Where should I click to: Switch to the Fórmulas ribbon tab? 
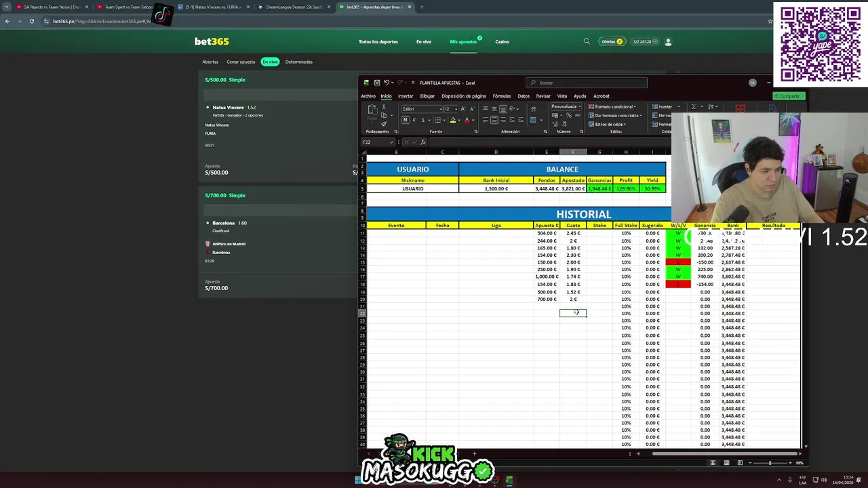coord(502,96)
